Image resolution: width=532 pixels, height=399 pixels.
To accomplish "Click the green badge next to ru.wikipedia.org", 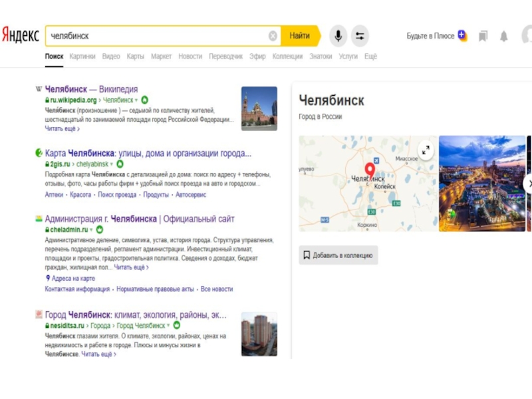I will [144, 100].
